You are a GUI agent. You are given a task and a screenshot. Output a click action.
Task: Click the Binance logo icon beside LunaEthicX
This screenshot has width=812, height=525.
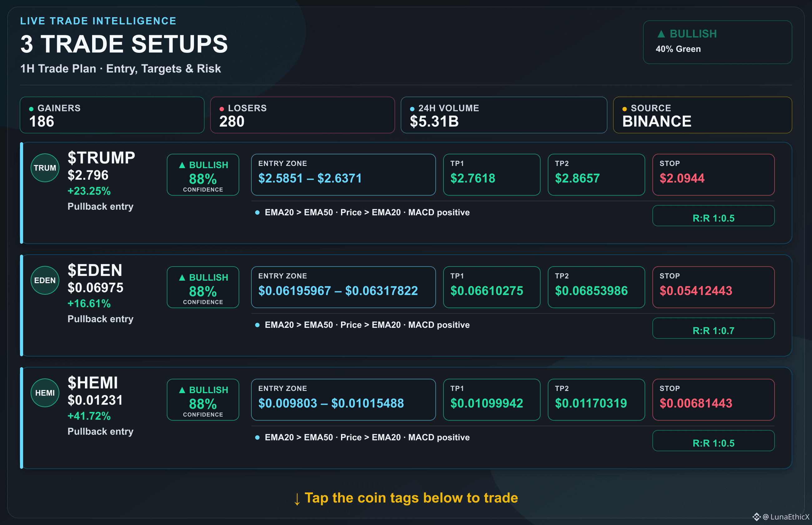coord(756,517)
